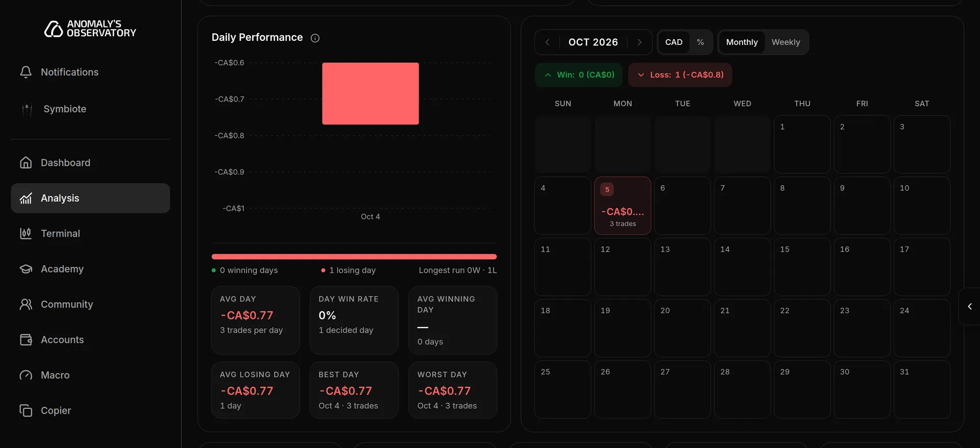The image size is (980, 448).
Task: Select October 31 calendar cell
Action: [x=922, y=389]
